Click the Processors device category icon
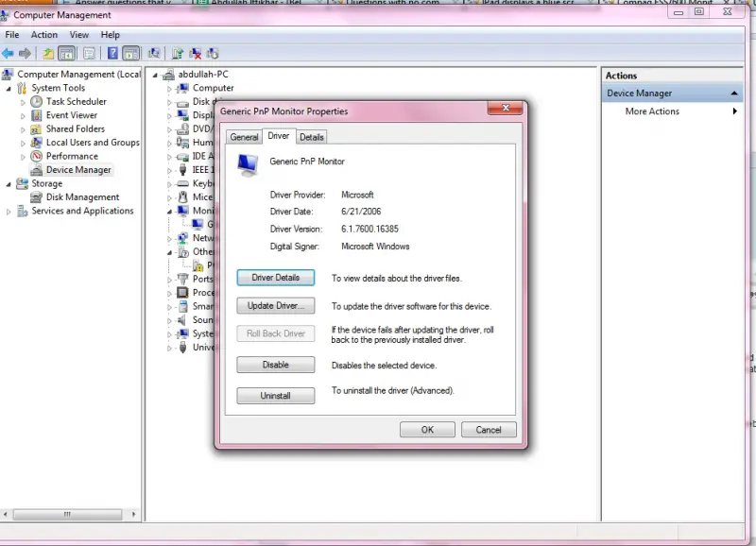The image size is (756, 546). coord(182,293)
